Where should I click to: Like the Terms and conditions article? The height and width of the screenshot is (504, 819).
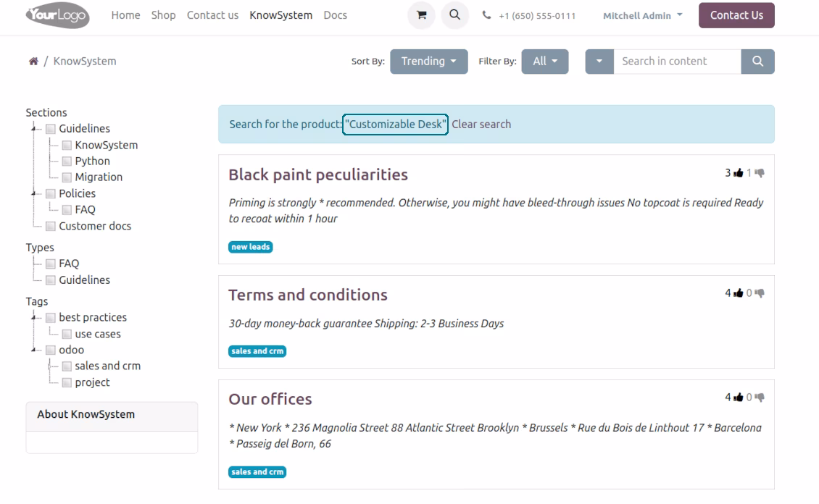click(738, 293)
